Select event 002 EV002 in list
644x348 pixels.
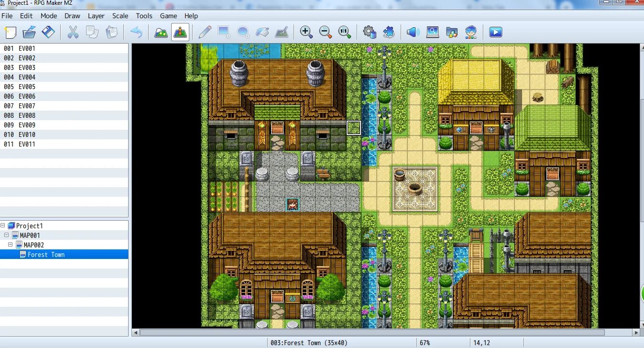pyautogui.click(x=64, y=58)
